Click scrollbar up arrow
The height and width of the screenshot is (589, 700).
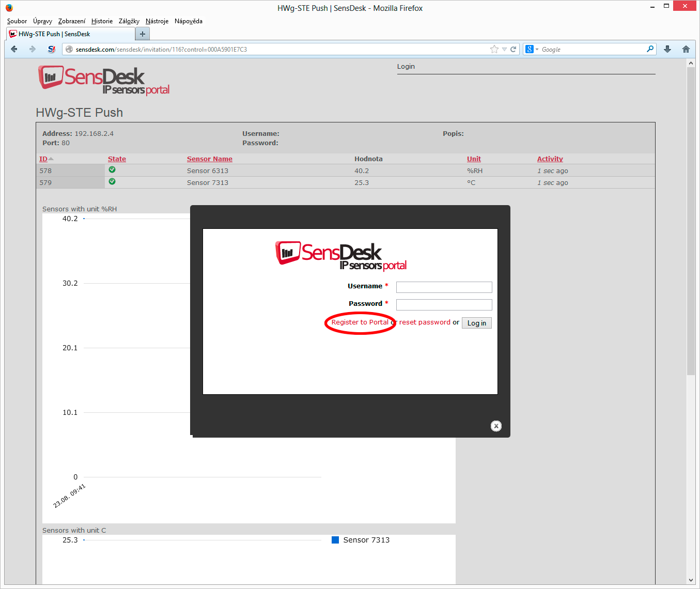pos(691,63)
